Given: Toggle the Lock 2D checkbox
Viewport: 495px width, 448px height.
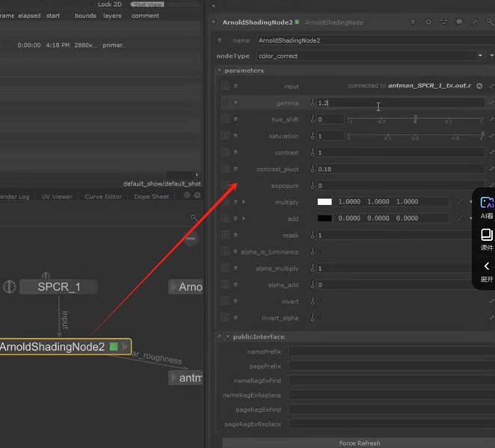Looking at the screenshot, I should [92, 4].
